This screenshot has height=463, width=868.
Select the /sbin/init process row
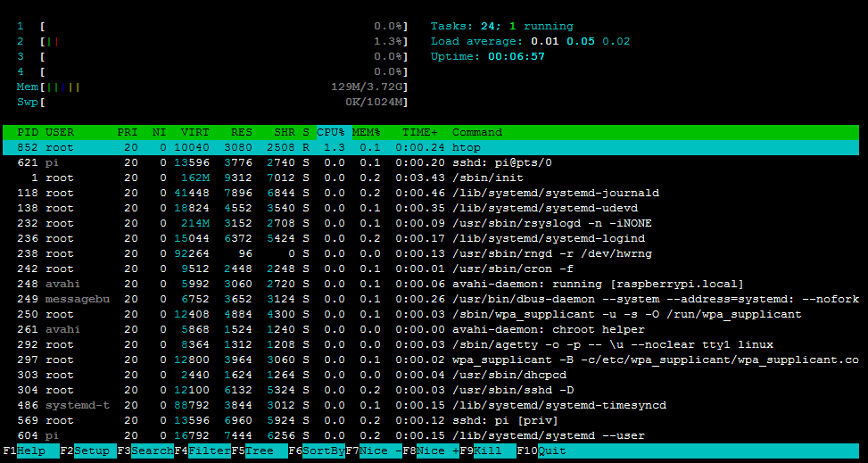pyautogui.click(x=480, y=178)
